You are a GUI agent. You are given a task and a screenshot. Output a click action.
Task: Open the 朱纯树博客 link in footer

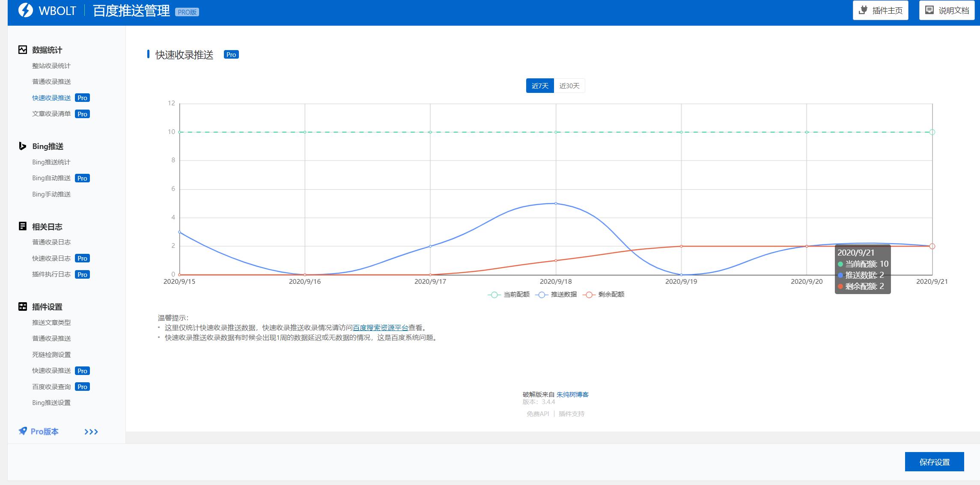[x=572, y=394]
